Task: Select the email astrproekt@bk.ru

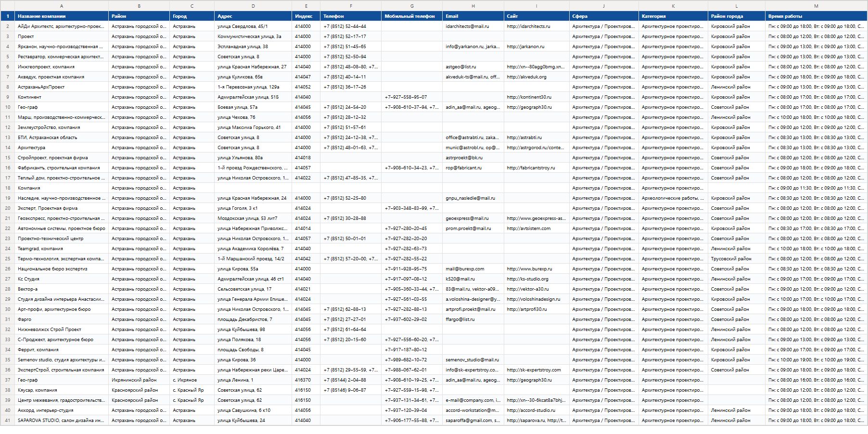Action: pyautogui.click(x=473, y=158)
